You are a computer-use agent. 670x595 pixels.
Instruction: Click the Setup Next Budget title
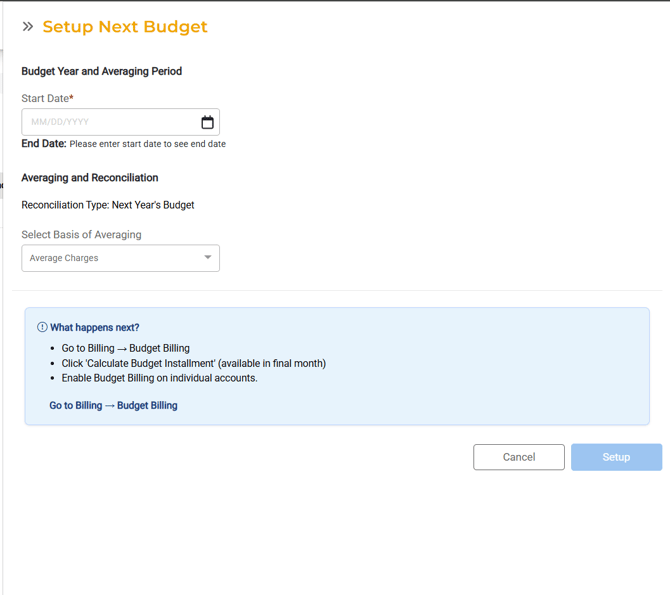click(x=125, y=27)
